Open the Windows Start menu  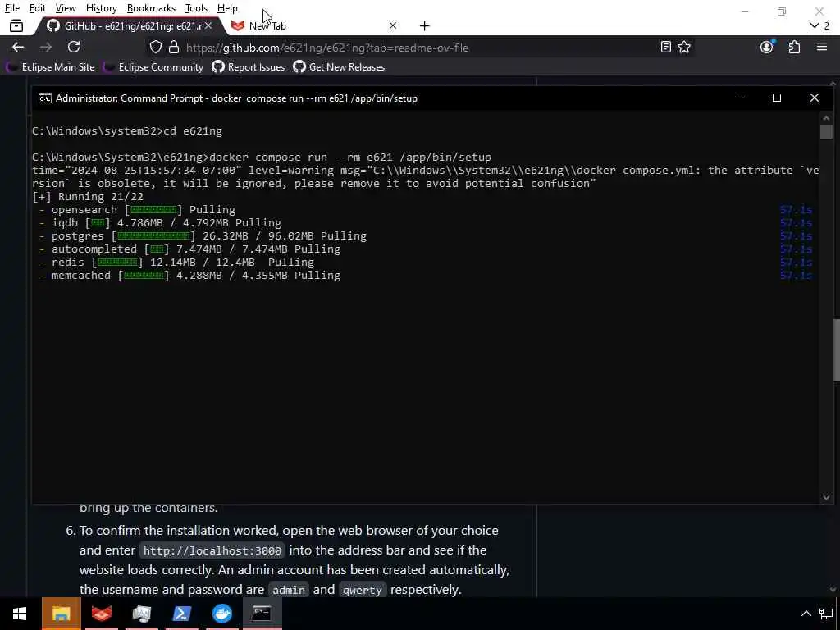point(20,614)
